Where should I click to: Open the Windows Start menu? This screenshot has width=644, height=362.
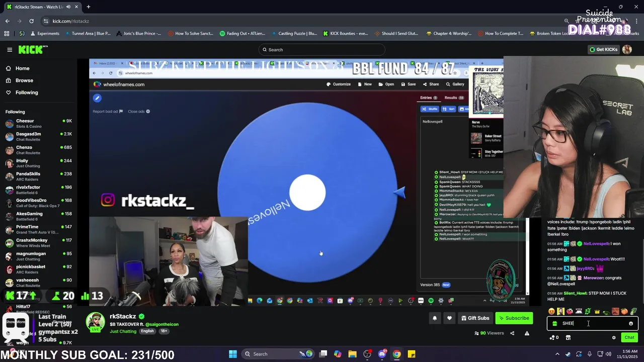pyautogui.click(x=233, y=354)
